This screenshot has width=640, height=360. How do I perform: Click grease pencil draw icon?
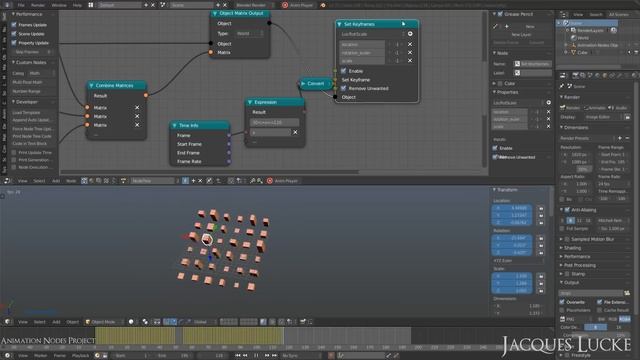[x=496, y=26]
